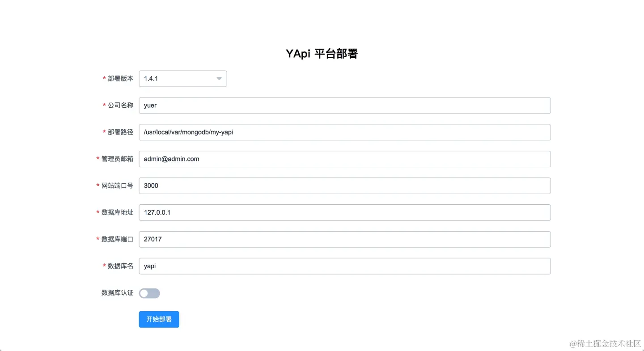The image size is (644, 351).
Task: Click the 网站端口号 label
Action: tap(117, 186)
